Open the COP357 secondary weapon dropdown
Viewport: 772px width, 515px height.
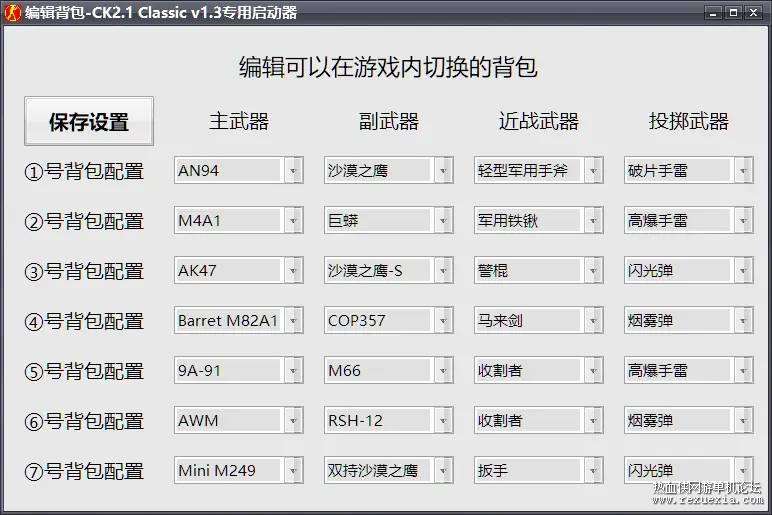[388, 320]
